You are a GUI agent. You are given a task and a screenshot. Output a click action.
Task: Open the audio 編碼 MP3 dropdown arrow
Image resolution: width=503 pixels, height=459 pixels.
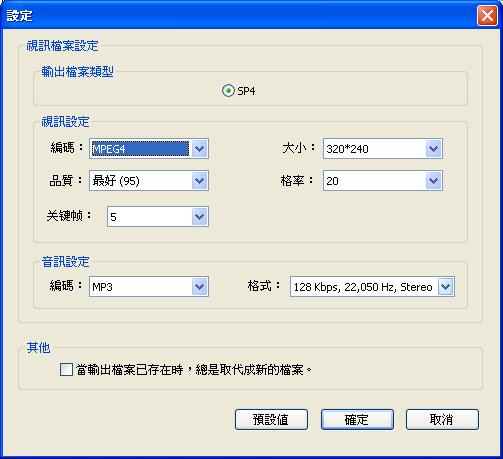200,286
